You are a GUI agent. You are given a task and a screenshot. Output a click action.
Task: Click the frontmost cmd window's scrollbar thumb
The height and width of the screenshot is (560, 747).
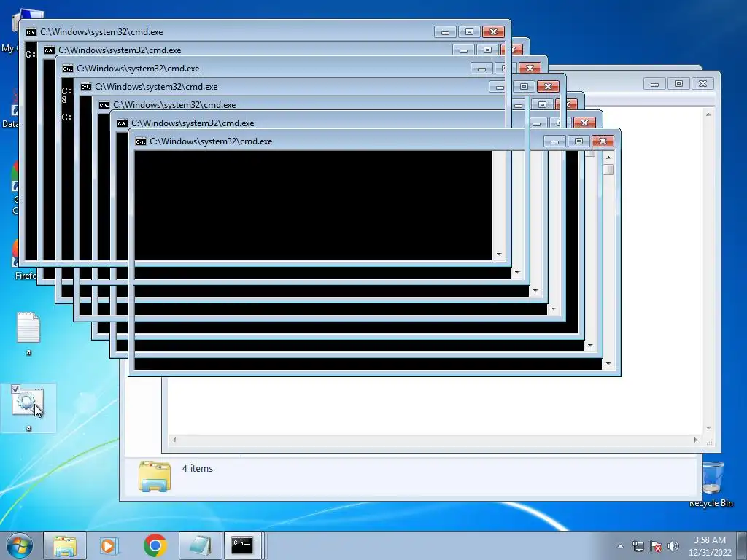point(608,169)
